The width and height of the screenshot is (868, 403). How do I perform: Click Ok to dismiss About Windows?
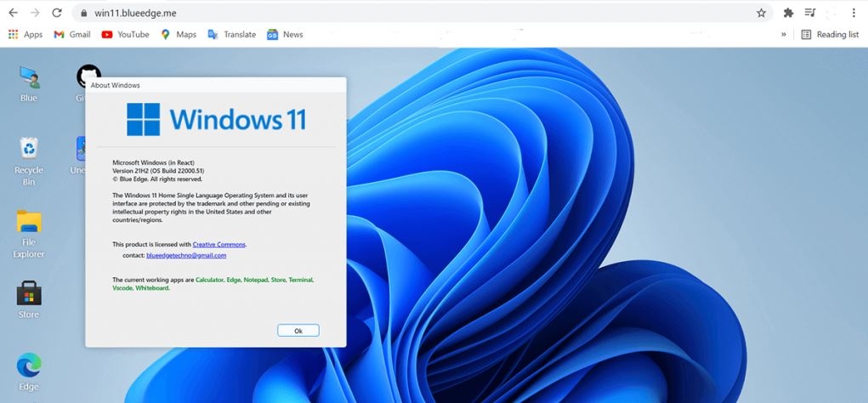click(298, 331)
